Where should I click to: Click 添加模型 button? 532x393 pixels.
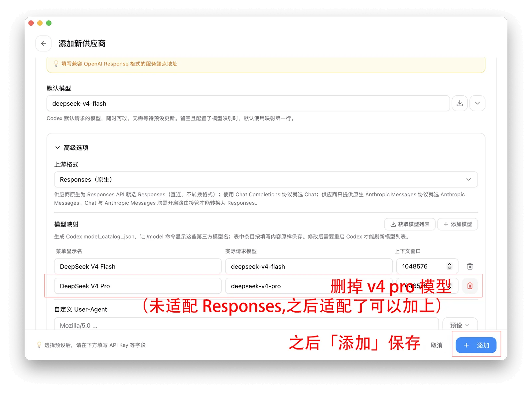point(458,224)
